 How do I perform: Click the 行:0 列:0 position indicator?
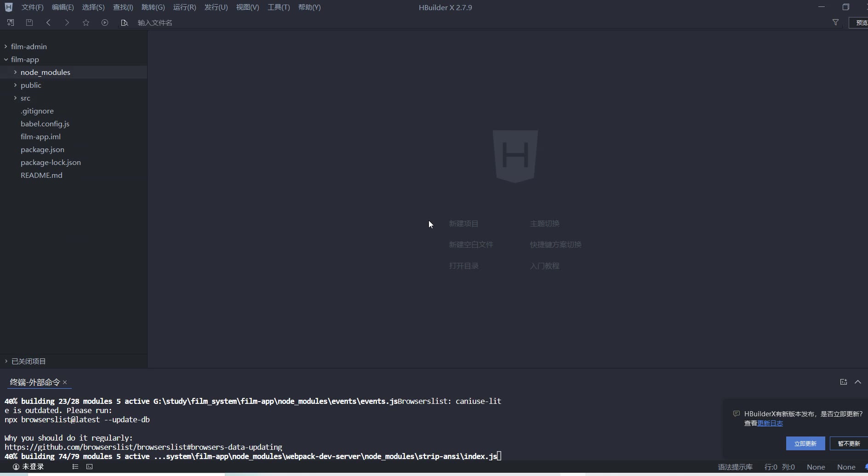click(779, 467)
